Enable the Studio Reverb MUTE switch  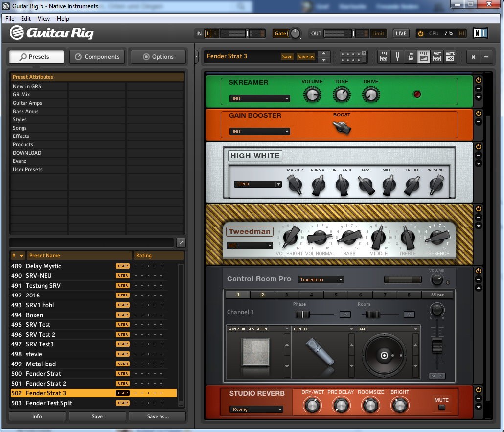click(442, 407)
